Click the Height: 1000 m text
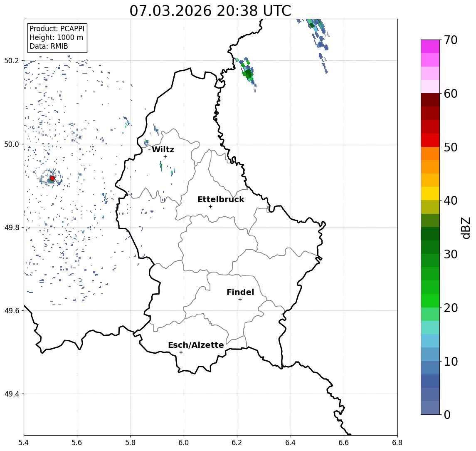Viewport: 476px width, 451px height. tap(56, 37)
